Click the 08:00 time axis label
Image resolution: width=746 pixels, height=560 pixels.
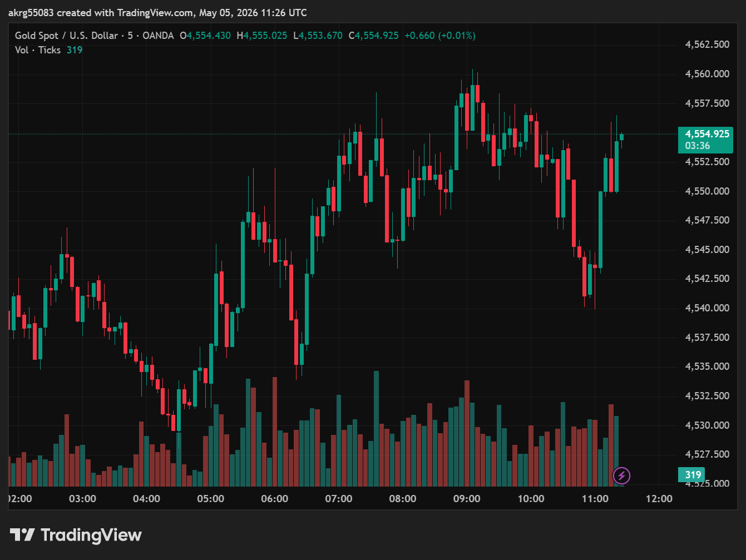(403, 499)
